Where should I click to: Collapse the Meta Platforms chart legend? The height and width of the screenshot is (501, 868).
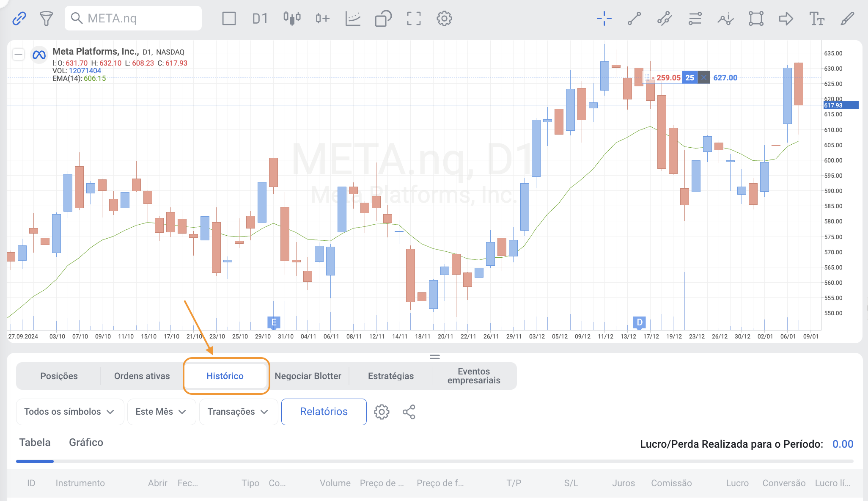click(18, 54)
